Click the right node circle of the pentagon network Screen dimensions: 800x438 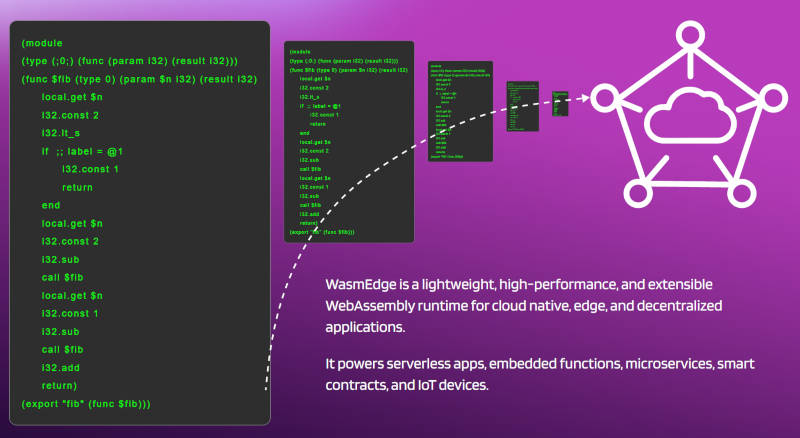coord(774,98)
